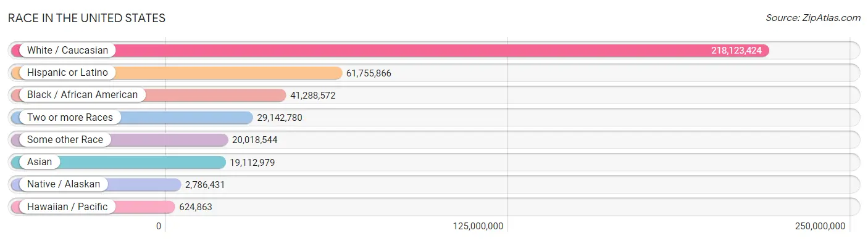Click the 218,123,424 value text

pyautogui.click(x=737, y=51)
